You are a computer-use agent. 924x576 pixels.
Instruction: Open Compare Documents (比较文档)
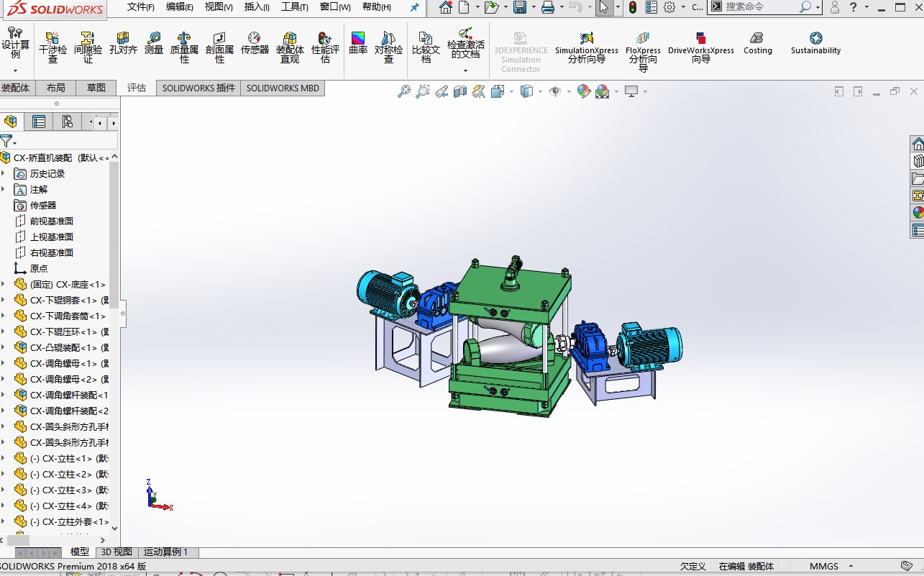pos(426,47)
